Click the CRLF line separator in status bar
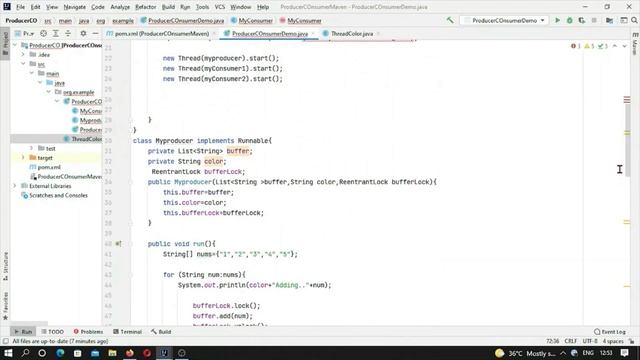The height and width of the screenshot is (360, 640). [571, 341]
